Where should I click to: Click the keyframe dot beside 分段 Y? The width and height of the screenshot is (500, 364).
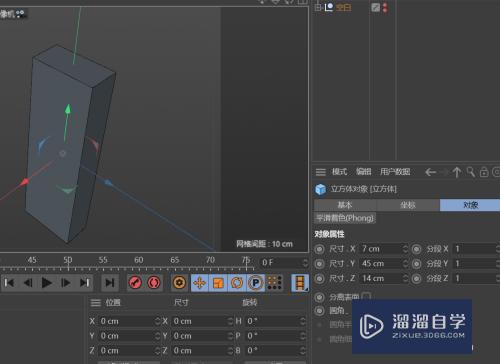pyautogui.click(x=416, y=264)
